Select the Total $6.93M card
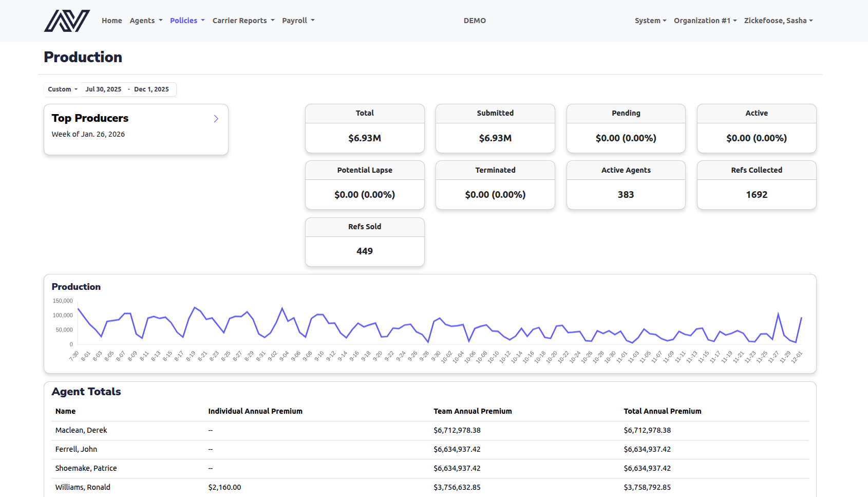Screen dimensions: 868x497 tap(365, 128)
